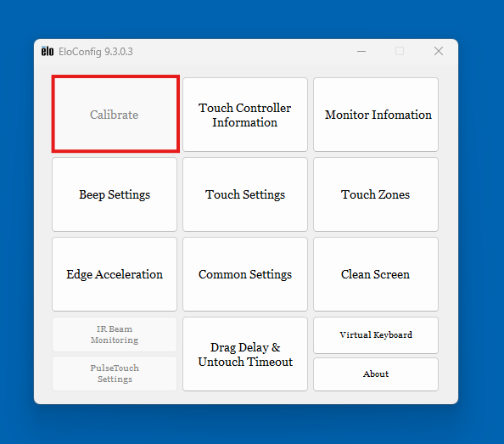Open Monitor Infomation panel
The image size is (504, 444).
[x=376, y=115]
